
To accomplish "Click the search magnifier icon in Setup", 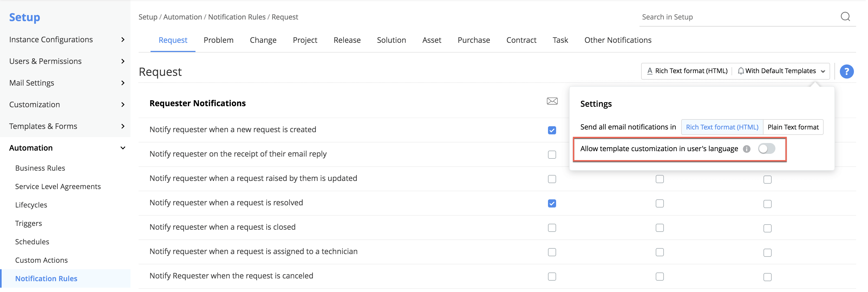I will pyautogui.click(x=845, y=17).
